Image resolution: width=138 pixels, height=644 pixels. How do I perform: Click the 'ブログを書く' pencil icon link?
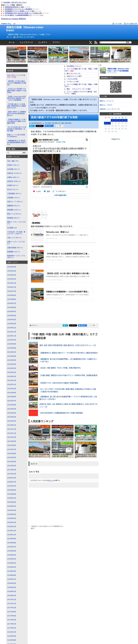(117, 24)
